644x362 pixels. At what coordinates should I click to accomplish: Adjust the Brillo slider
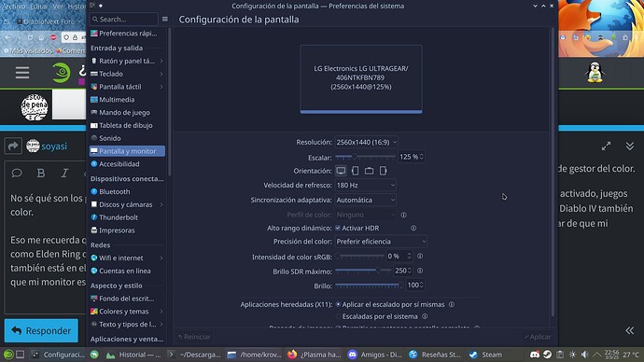coord(369,285)
